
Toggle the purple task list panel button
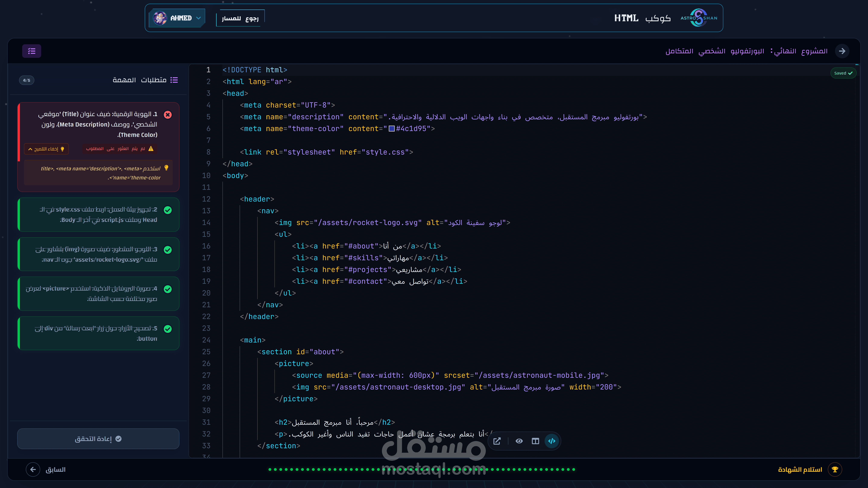(32, 51)
